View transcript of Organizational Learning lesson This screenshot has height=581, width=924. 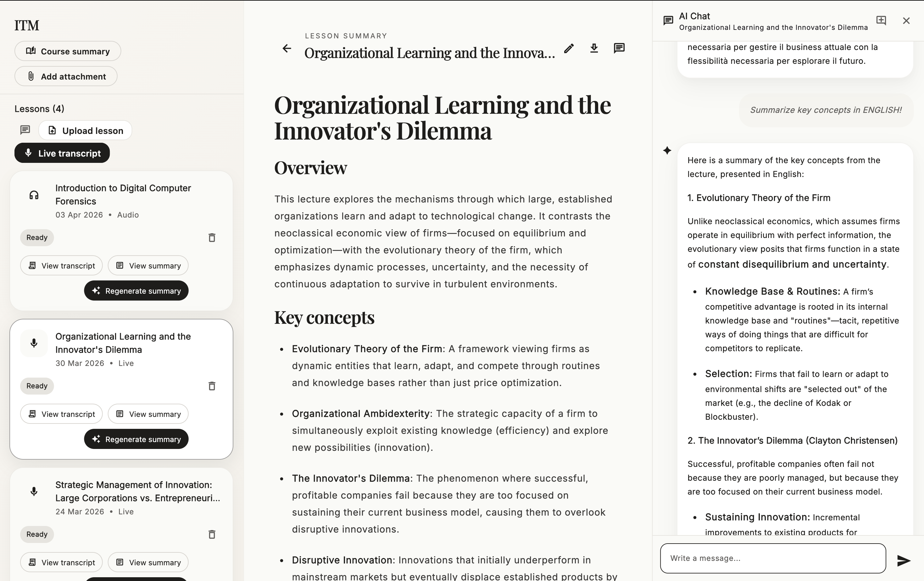(x=61, y=414)
